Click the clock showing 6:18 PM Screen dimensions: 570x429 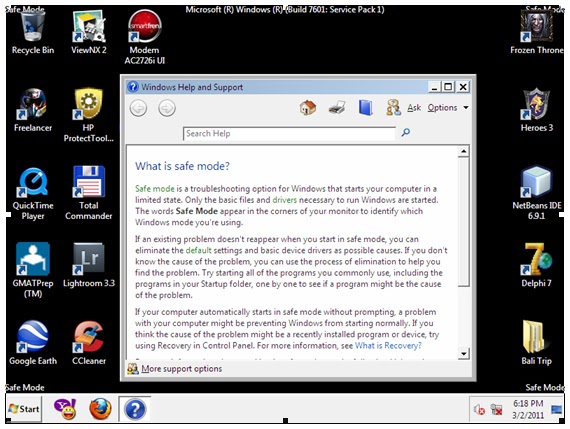click(x=528, y=404)
